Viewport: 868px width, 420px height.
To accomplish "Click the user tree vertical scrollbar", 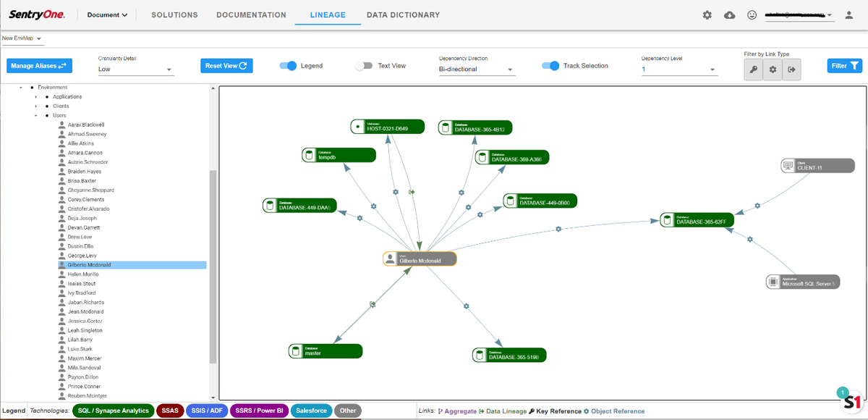I will tap(213, 266).
